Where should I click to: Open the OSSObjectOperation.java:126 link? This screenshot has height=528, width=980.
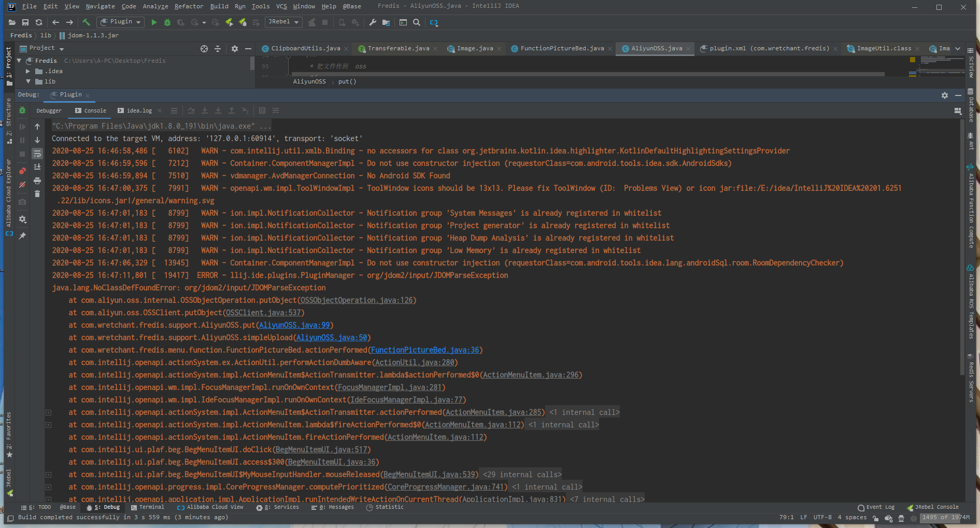(357, 300)
